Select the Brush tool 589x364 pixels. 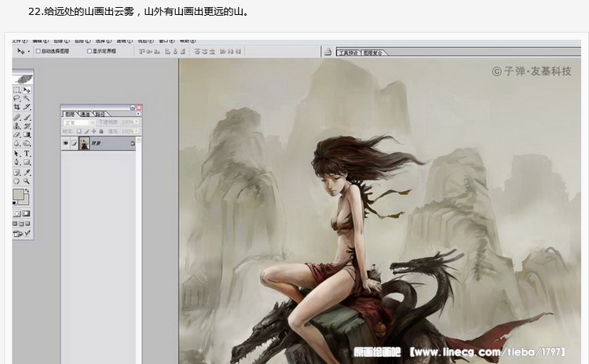point(27,118)
